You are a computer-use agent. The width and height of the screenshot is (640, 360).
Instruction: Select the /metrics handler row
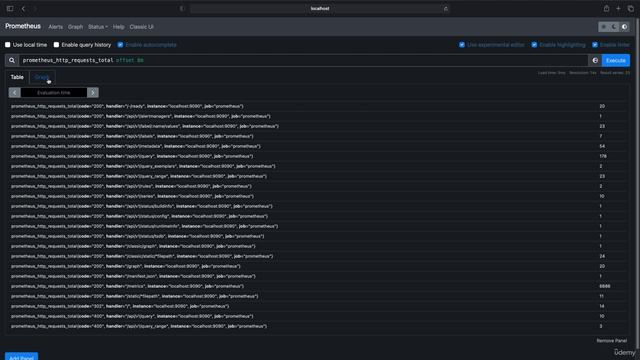(x=318, y=286)
